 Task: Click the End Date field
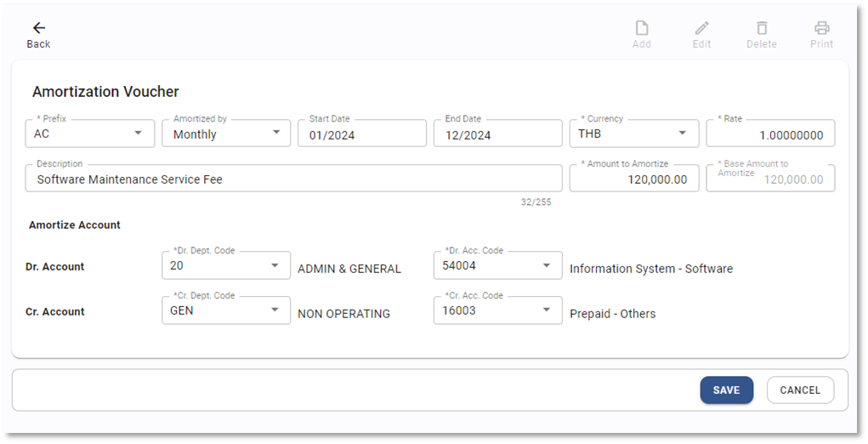tap(497, 134)
